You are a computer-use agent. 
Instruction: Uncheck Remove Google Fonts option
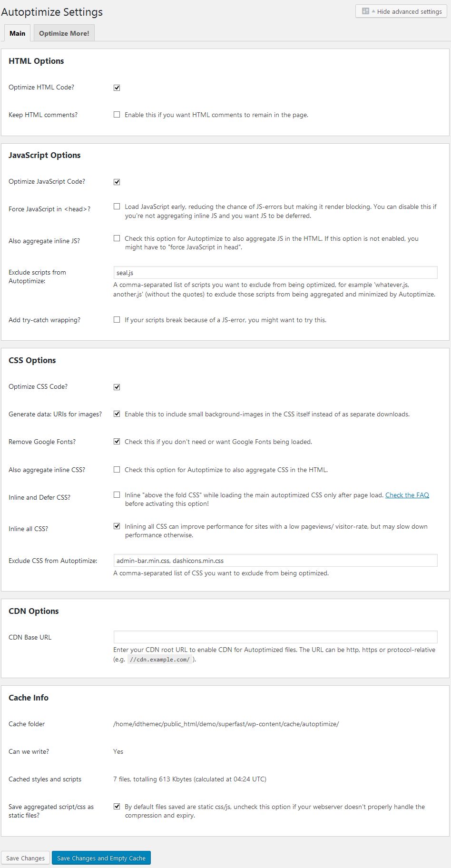tap(117, 442)
